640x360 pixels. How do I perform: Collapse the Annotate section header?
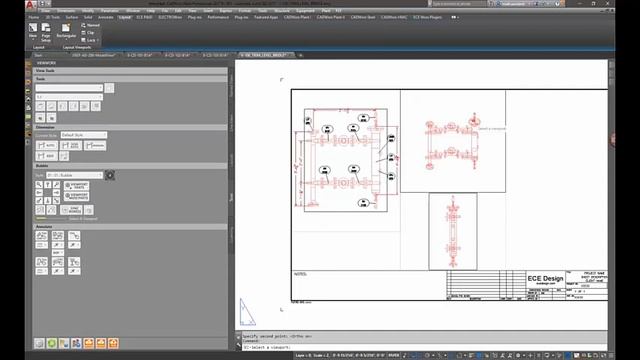click(x=130, y=227)
